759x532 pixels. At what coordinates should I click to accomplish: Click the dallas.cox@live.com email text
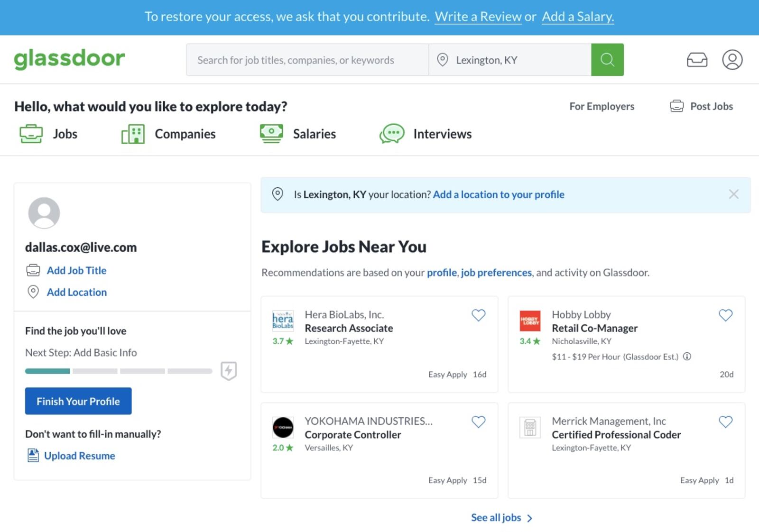[x=81, y=248]
